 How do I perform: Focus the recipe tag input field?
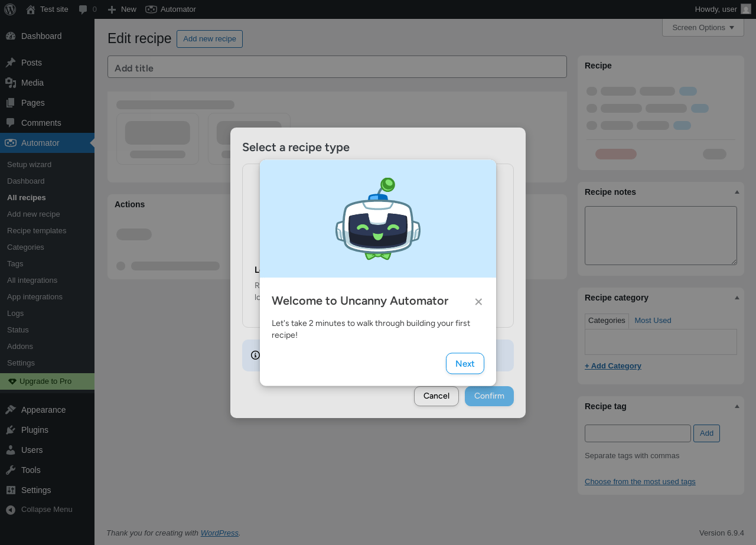coord(638,433)
